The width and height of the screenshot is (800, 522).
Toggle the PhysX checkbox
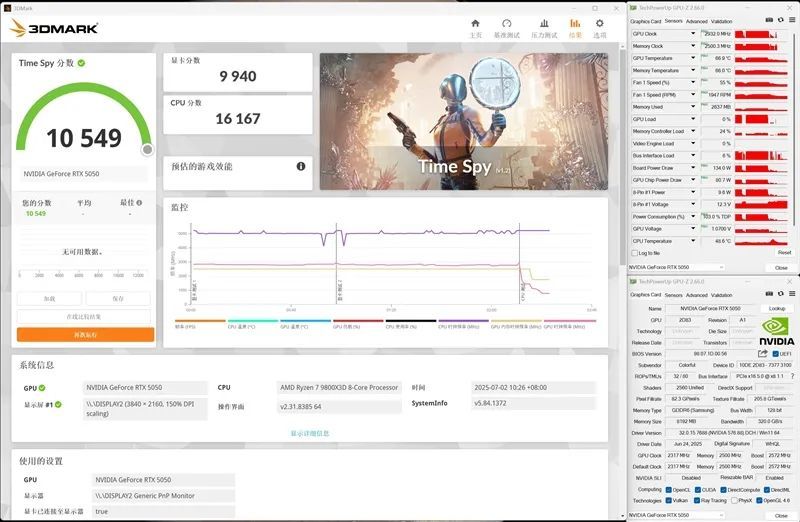(734, 500)
